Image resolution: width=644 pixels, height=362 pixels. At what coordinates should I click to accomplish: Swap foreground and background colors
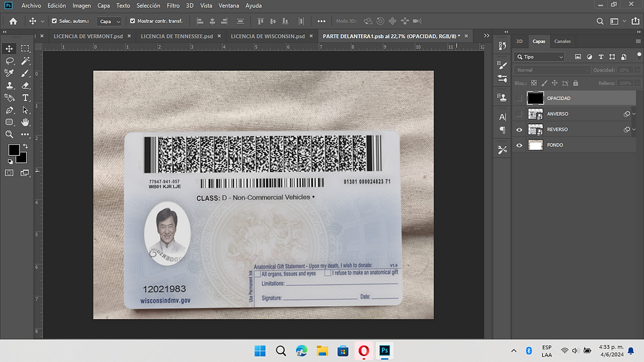pos(26,146)
